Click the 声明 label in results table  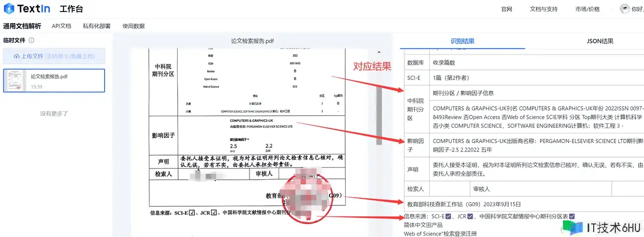pyautogui.click(x=413, y=170)
